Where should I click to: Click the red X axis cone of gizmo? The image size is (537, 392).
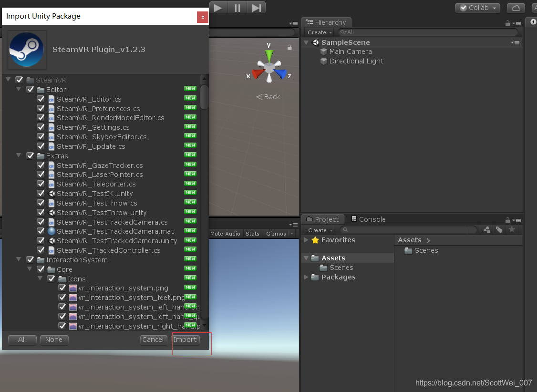pyautogui.click(x=258, y=73)
